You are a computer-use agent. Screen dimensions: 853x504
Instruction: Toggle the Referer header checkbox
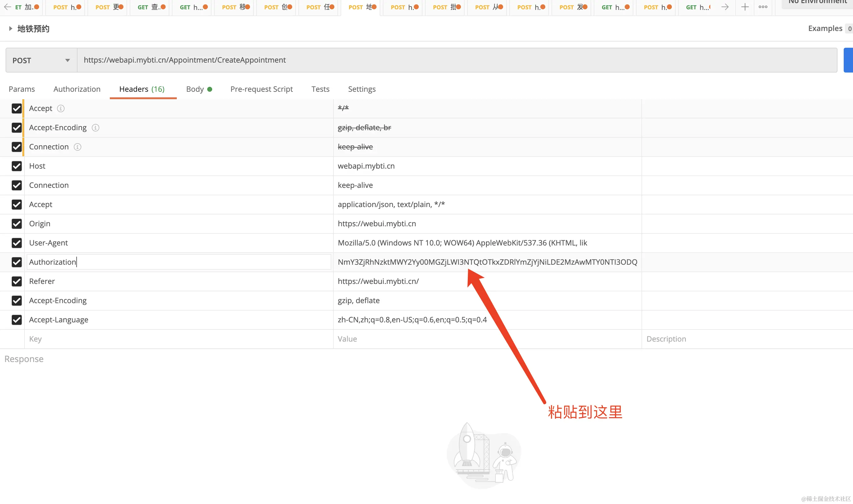[17, 281]
